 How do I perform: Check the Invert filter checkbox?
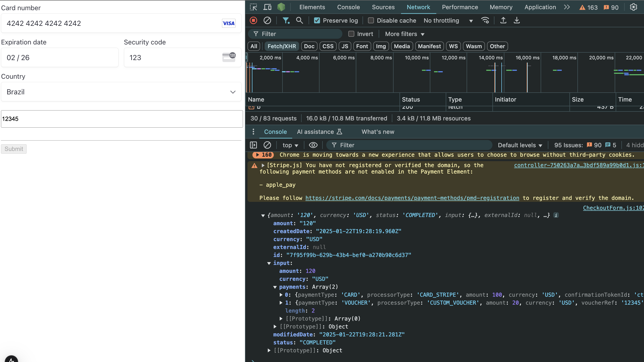pyautogui.click(x=351, y=34)
